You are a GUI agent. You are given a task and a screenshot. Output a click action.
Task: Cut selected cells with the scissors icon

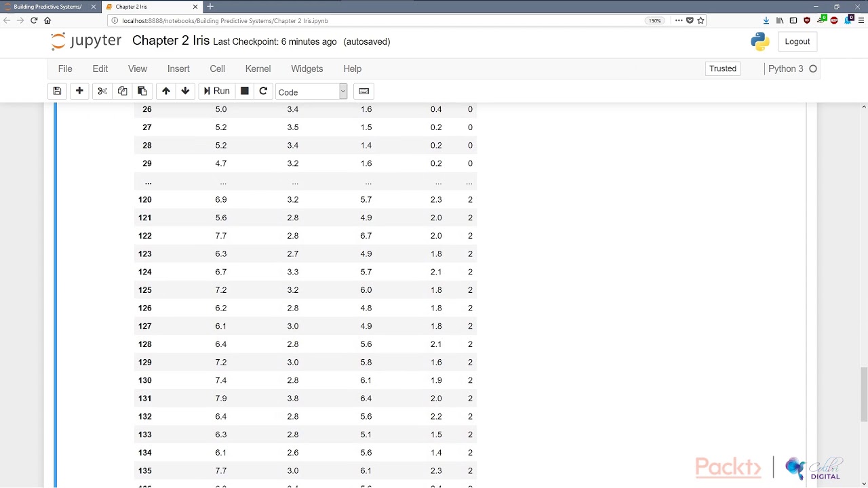[x=102, y=91]
